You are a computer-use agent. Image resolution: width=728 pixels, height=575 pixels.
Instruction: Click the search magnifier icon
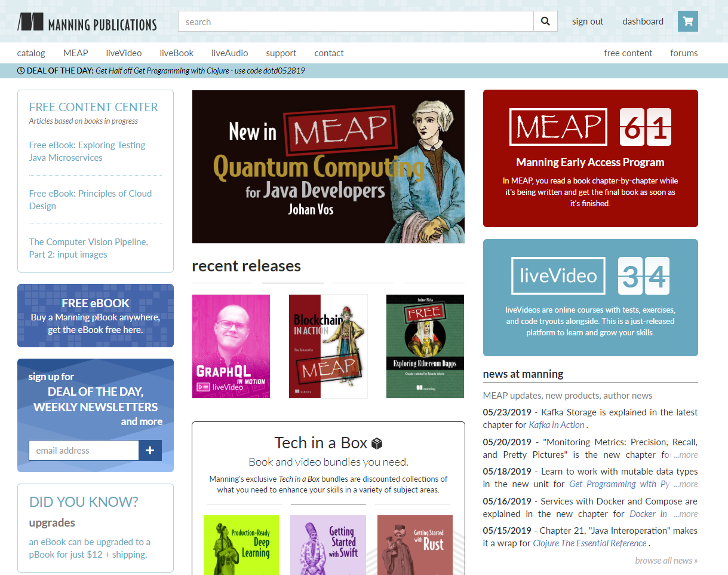tap(545, 21)
